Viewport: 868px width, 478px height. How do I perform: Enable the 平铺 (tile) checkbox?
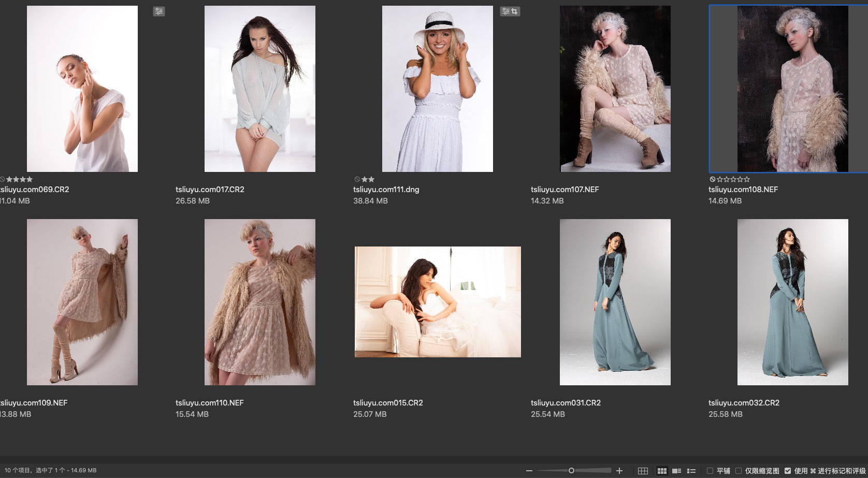pos(710,471)
